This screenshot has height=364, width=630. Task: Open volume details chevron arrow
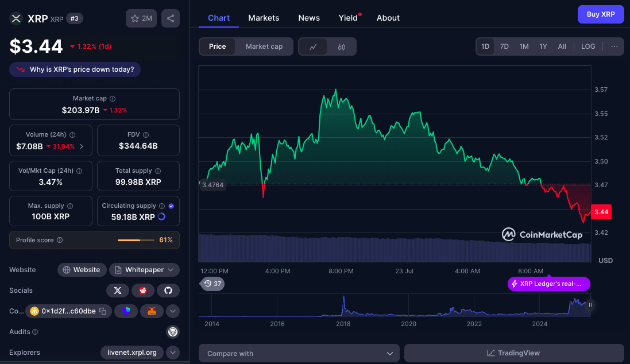click(82, 146)
